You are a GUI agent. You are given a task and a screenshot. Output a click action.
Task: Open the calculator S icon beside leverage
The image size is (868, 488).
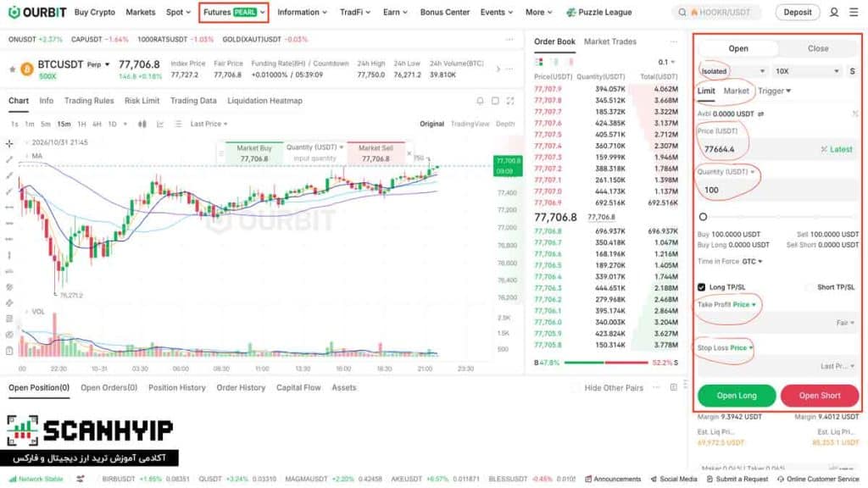[x=853, y=71]
